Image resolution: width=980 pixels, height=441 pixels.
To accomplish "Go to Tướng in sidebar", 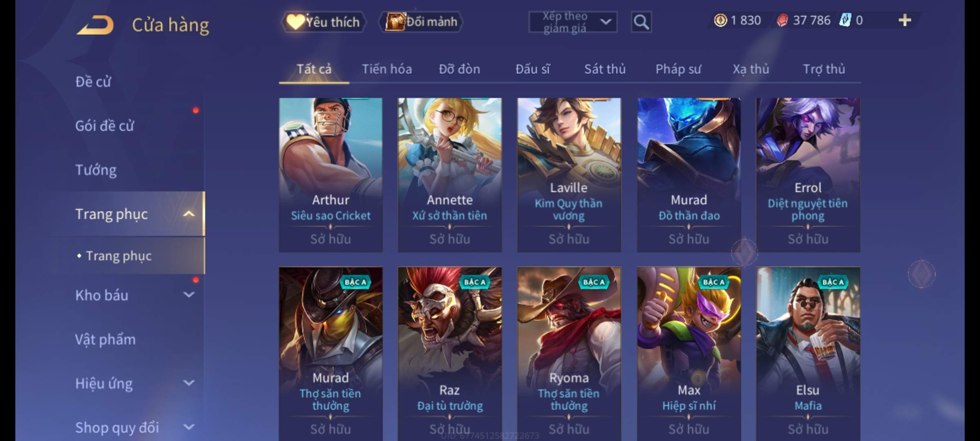I will click(96, 170).
